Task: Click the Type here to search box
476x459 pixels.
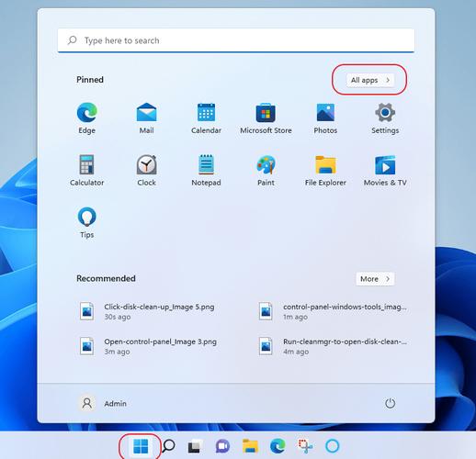Action: [x=236, y=40]
